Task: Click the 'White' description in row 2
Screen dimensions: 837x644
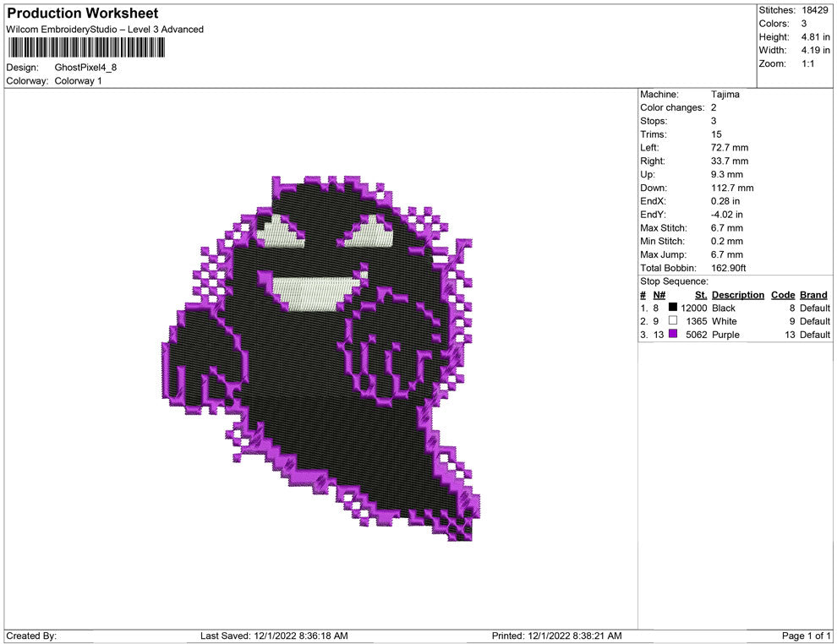Action: click(x=724, y=321)
